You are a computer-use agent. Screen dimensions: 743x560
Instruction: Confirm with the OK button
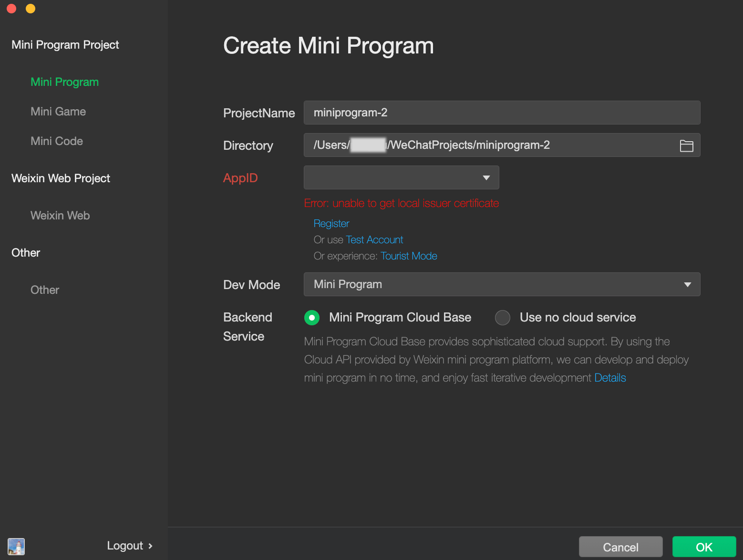coord(704,547)
